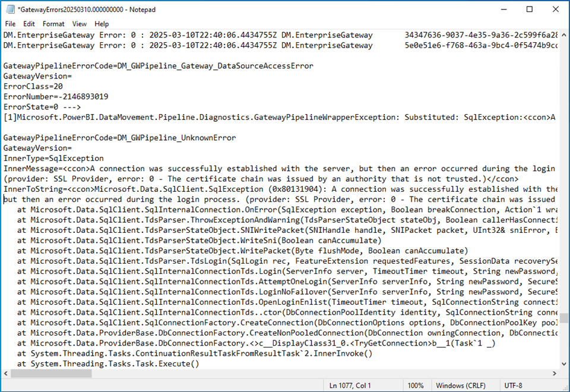Minimize the Notepad window

tap(504, 10)
